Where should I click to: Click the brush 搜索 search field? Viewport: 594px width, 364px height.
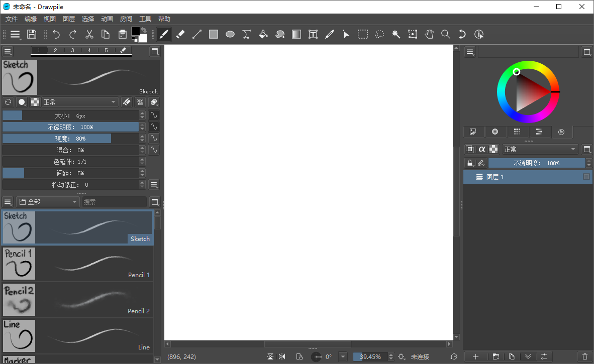tap(114, 202)
